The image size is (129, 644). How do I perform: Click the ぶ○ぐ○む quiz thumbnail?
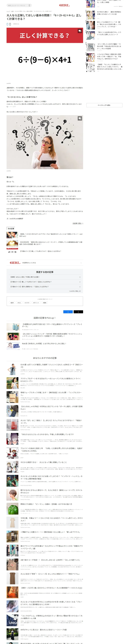pos(12,251)
